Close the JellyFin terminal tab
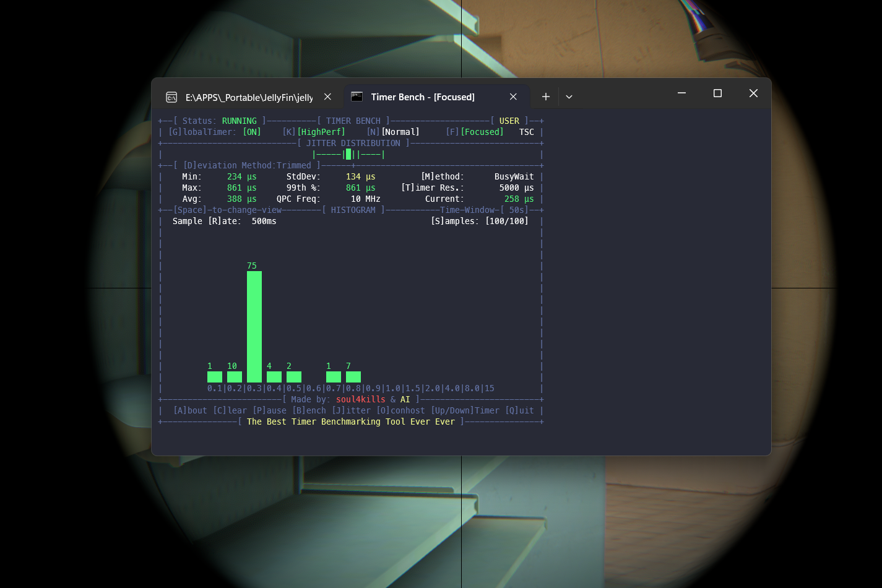The height and width of the screenshot is (588, 882). (x=327, y=97)
